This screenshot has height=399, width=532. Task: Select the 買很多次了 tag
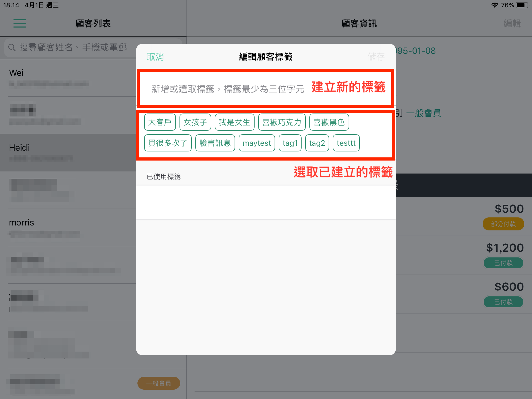point(168,143)
